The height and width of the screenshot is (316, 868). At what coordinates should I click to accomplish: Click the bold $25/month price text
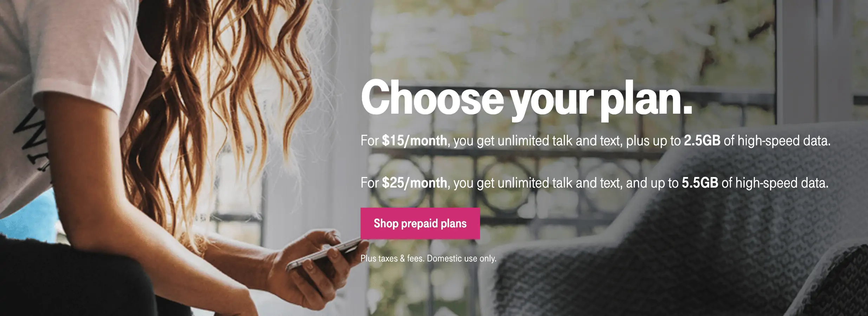[414, 183]
